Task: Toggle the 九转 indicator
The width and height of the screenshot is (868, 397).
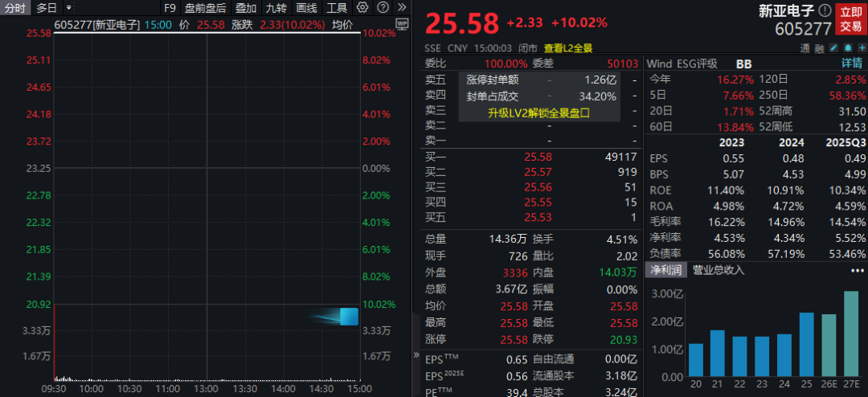Action: coord(276,8)
